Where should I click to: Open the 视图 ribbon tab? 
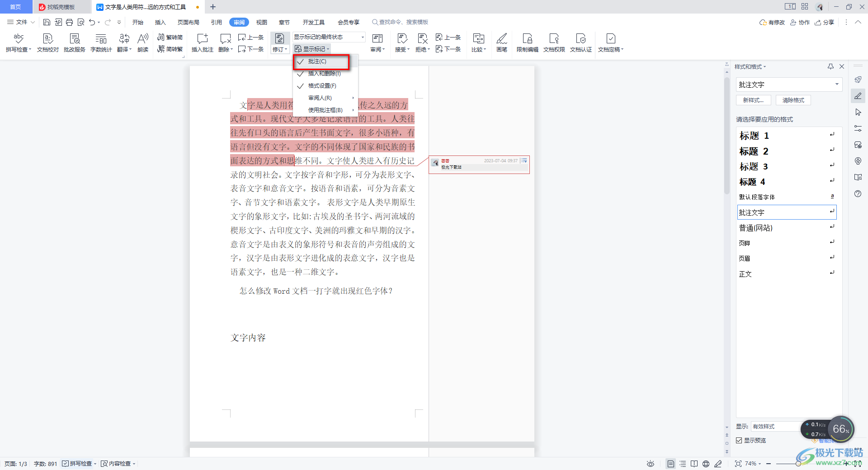point(262,22)
